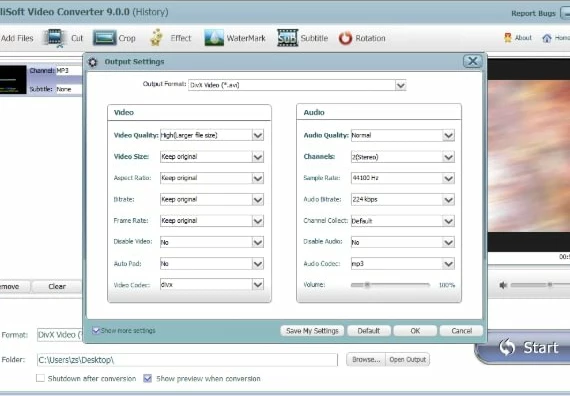Click the video preview area
The width and height of the screenshot is (570, 396).
529,155
